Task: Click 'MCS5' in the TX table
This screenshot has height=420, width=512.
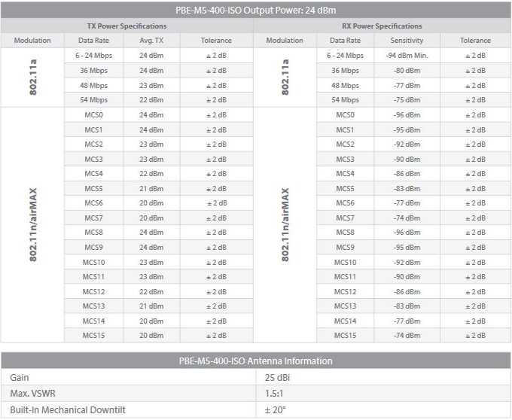Action: 93,189
